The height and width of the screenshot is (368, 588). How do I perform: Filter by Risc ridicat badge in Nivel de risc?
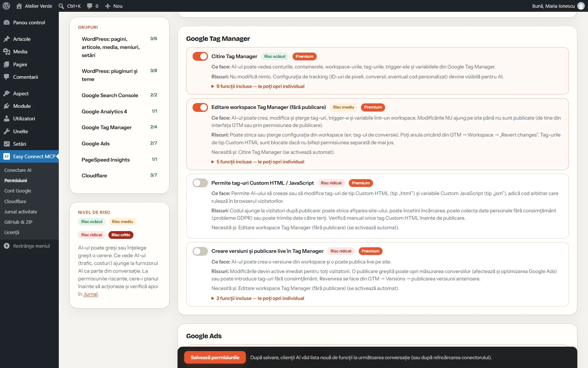point(92,235)
